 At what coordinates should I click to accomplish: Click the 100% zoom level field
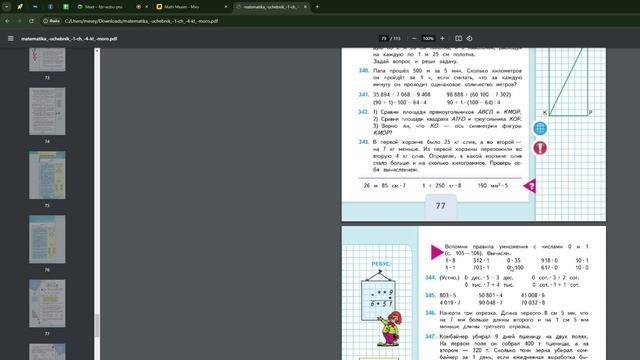tap(428, 38)
